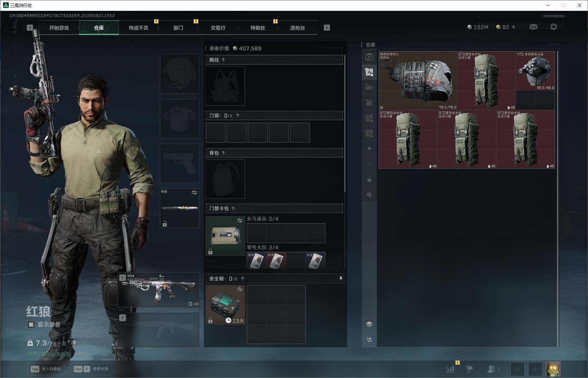Click the 进入特勤处 Tab button

click(46, 369)
